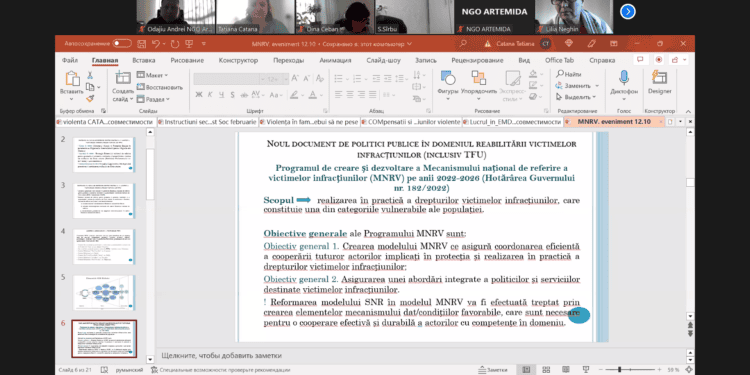Click the Designer icon
The image size is (750, 375).
coord(660,82)
